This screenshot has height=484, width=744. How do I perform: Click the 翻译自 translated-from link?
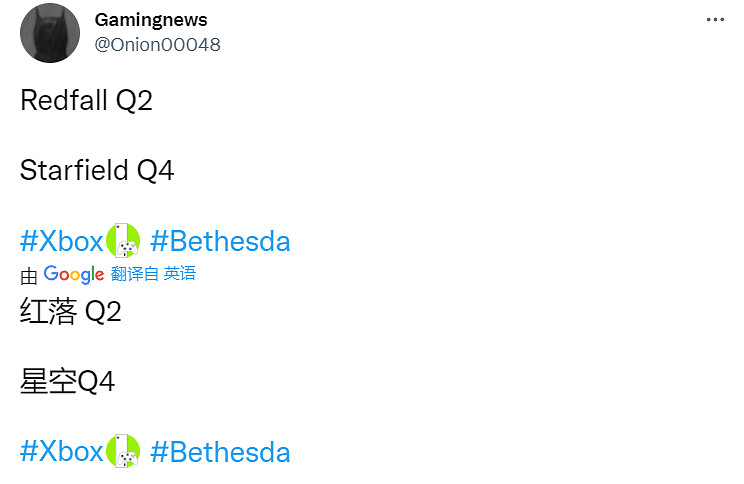pyautogui.click(x=135, y=274)
